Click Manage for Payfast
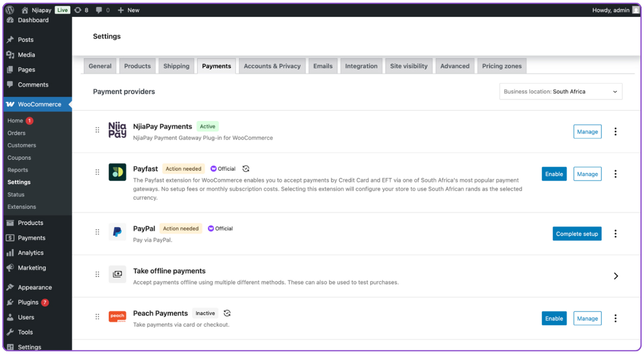 click(x=587, y=174)
